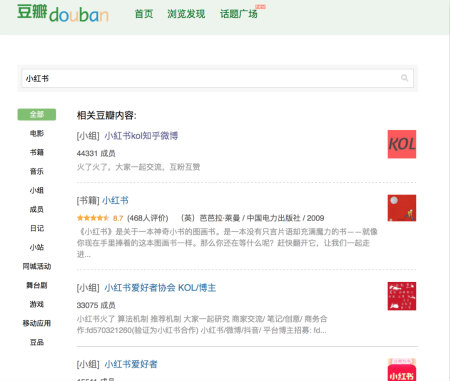Open the Douban logo homepage
This screenshot has width=450, height=381.
click(x=63, y=13)
